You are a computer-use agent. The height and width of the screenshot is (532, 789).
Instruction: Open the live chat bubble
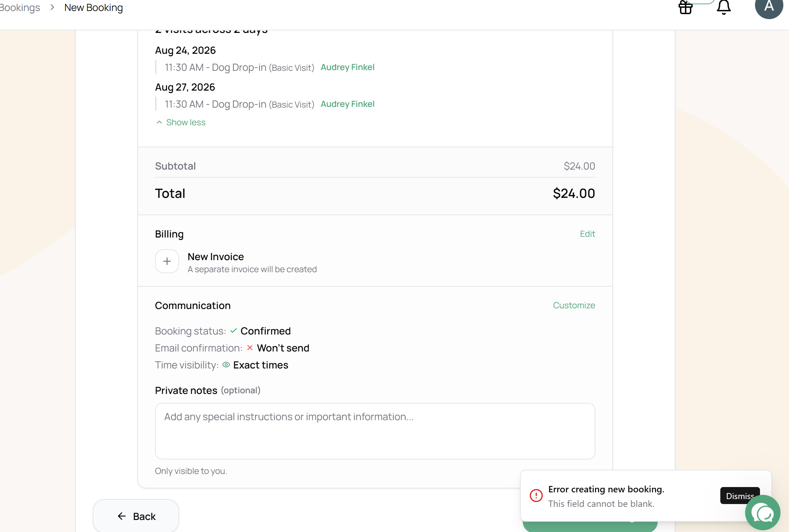coord(763,513)
